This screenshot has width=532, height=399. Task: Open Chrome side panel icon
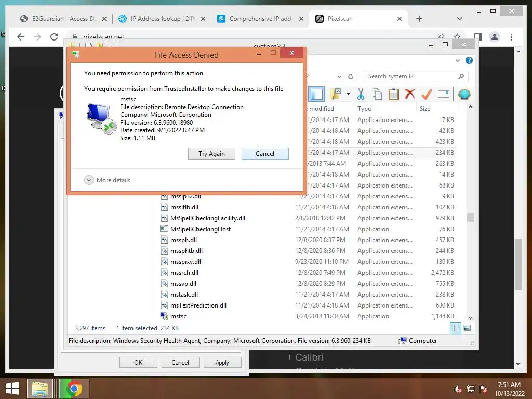click(478, 37)
